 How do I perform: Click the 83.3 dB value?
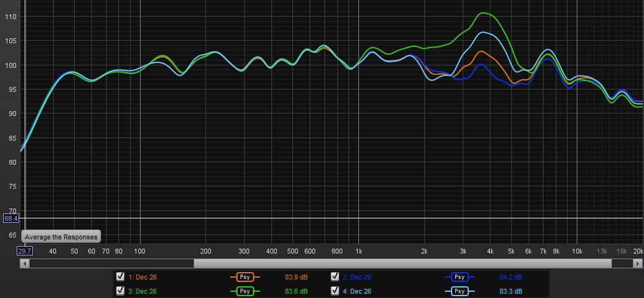[511, 291]
